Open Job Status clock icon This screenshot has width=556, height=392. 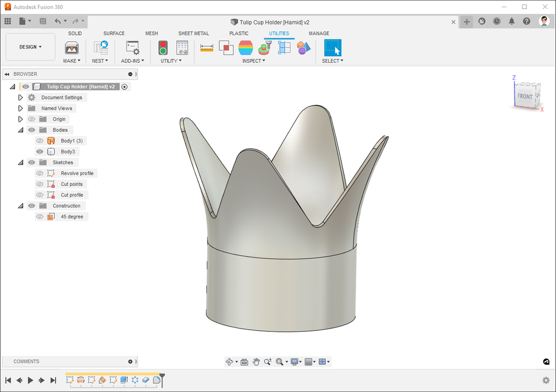pos(496,22)
